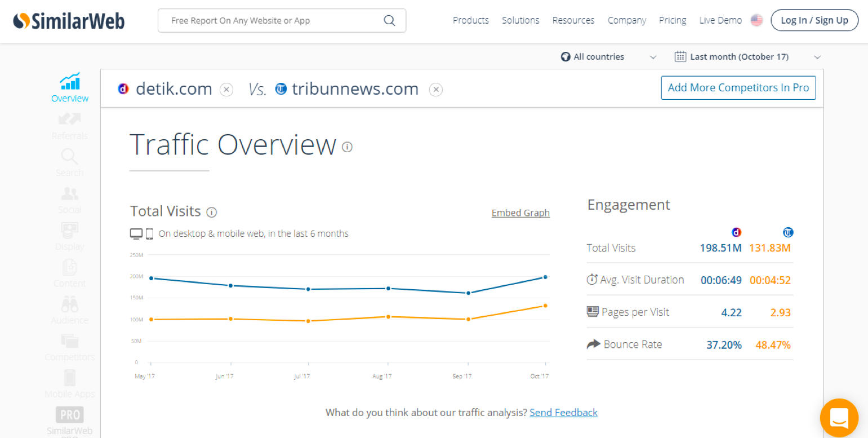The height and width of the screenshot is (438, 868).
Task: Select Social in the sidebar
Action: pyautogui.click(x=70, y=200)
